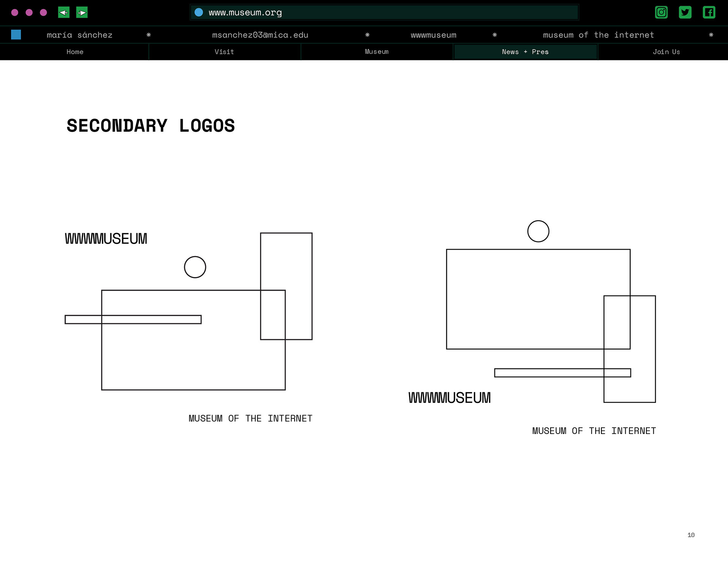Click the first pink window dot
Image resolution: width=728 pixels, height=563 pixels.
pyautogui.click(x=15, y=13)
